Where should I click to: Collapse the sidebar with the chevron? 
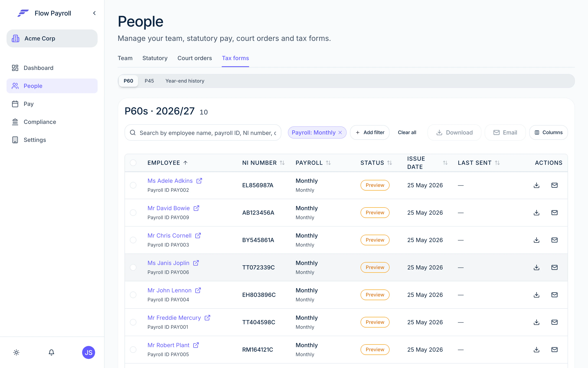pos(94,13)
